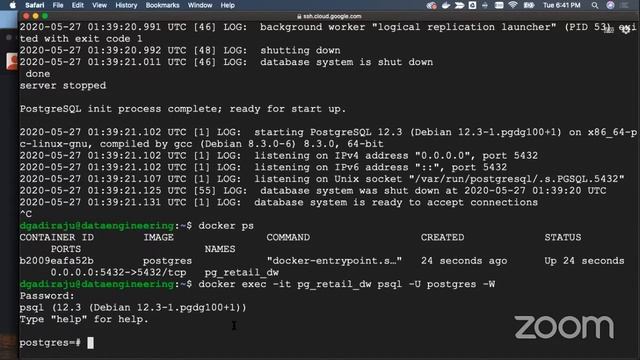The image size is (640, 360).
Task: Close the SSH window with red button
Action: (26, 16)
